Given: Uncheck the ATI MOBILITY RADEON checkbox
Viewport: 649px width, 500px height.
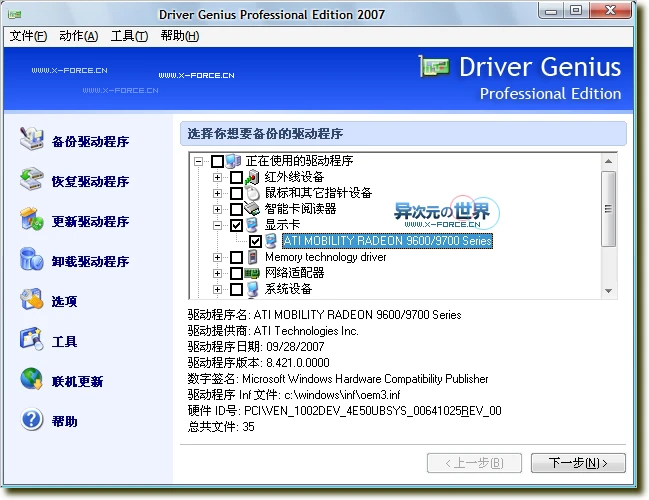Looking at the screenshot, I should pos(255,241).
